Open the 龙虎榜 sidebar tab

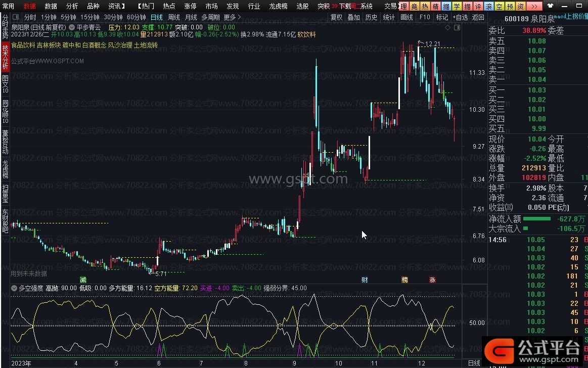(x=5, y=169)
